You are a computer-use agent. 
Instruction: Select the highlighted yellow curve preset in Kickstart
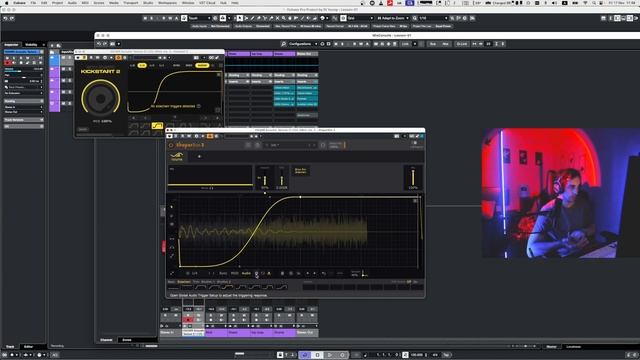click(x=157, y=126)
